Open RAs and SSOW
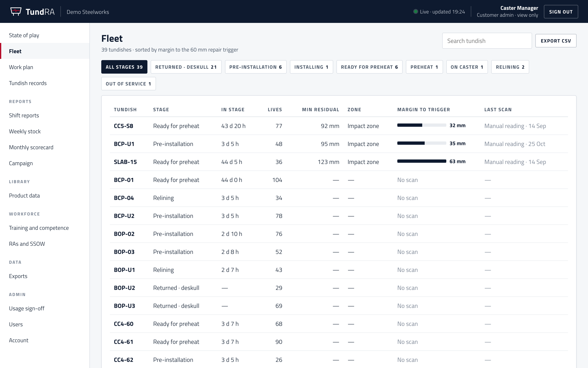Viewport: 588px width, 368px height. pos(45,244)
